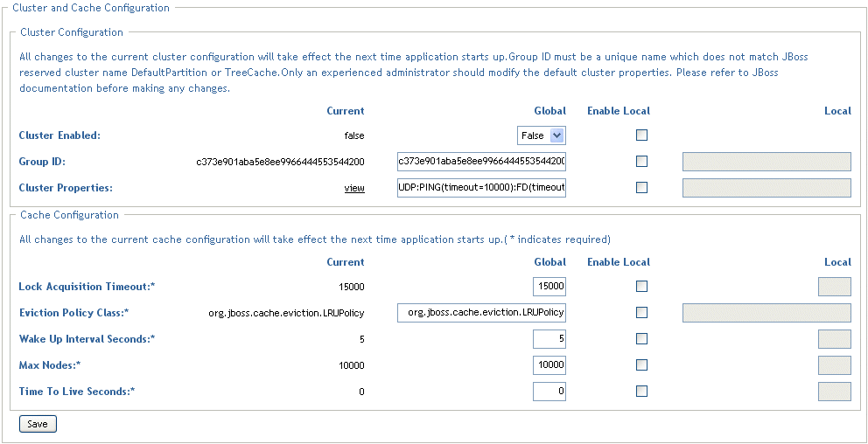Select the Time To Live Seconds global field

[x=549, y=392]
